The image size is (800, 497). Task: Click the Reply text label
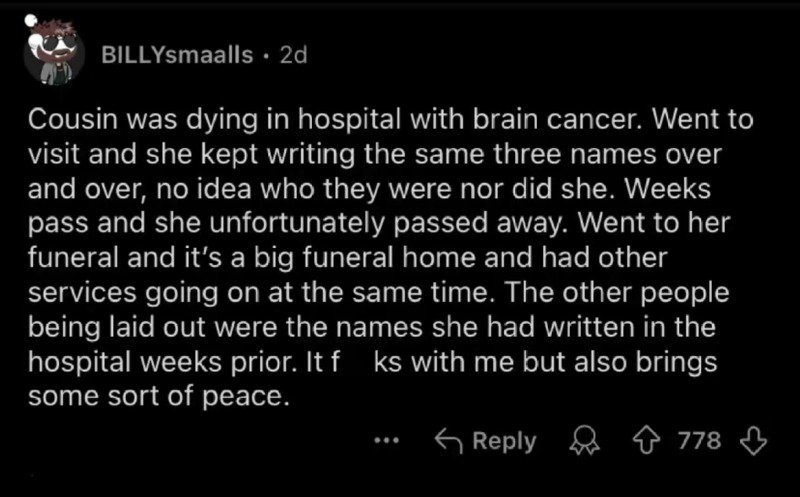click(504, 441)
